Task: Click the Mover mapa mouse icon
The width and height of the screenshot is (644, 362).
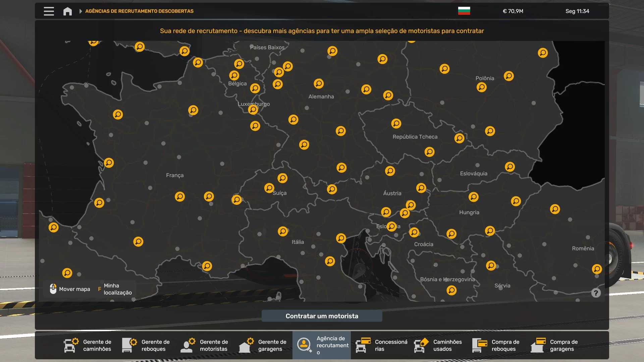Action: (53, 289)
